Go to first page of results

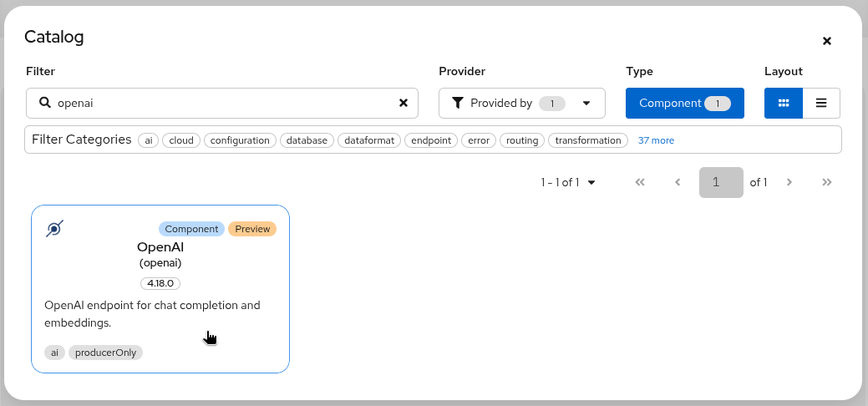640,182
